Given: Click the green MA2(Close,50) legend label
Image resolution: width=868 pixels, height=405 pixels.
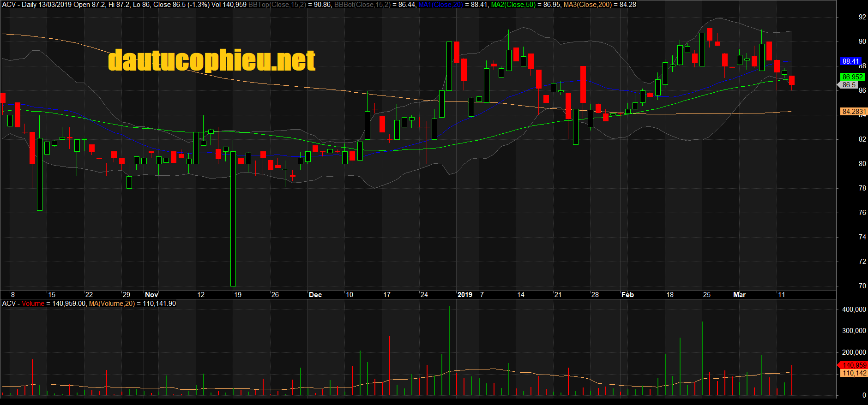Looking at the screenshot, I should tap(513, 5).
